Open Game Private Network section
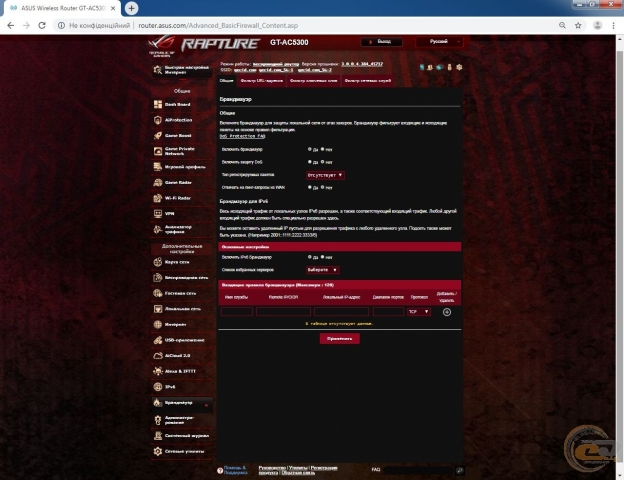624x480 pixels. click(181, 151)
